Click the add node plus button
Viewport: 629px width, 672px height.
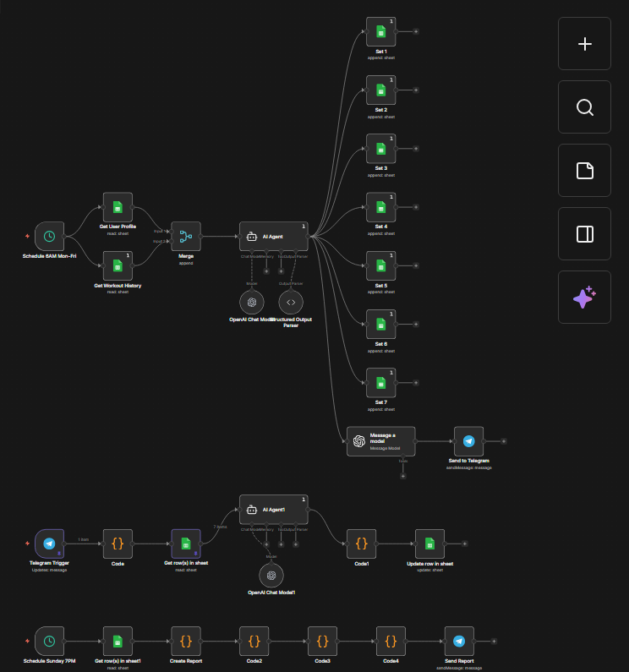[584, 44]
